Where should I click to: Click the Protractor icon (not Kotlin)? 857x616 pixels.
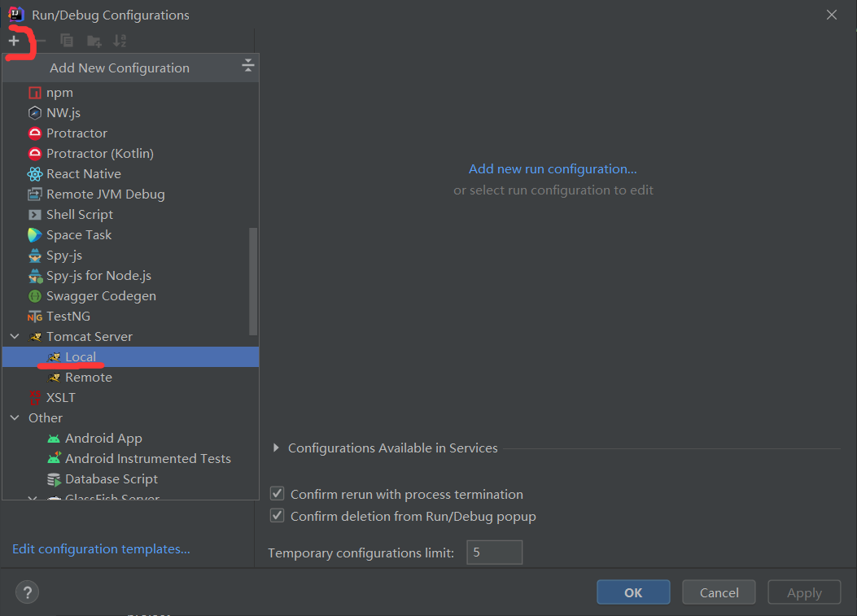(35, 133)
